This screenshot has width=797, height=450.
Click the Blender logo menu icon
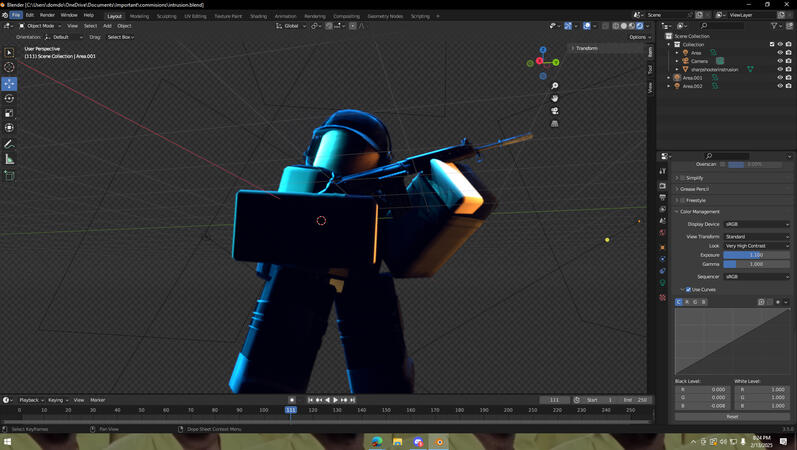(x=5, y=15)
